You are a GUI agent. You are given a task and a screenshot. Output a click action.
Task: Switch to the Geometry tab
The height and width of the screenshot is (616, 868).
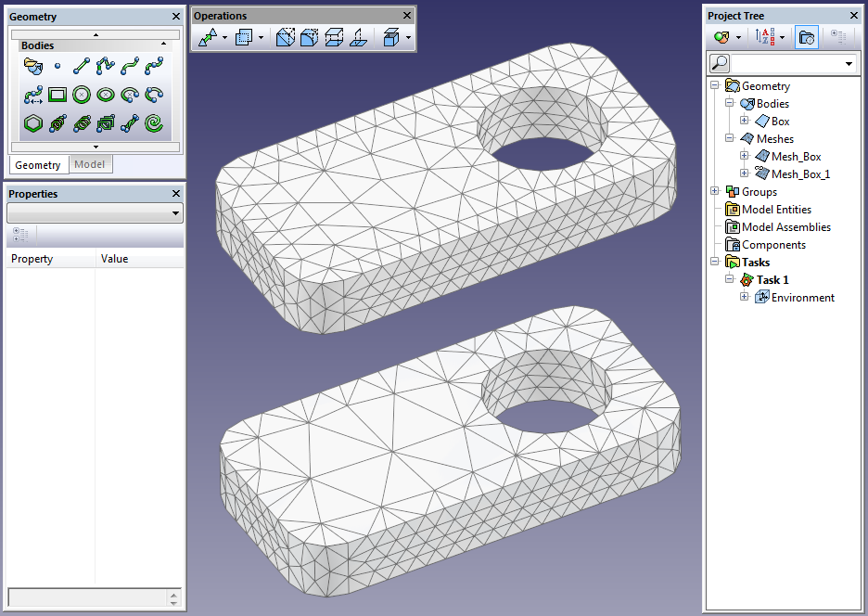click(38, 165)
